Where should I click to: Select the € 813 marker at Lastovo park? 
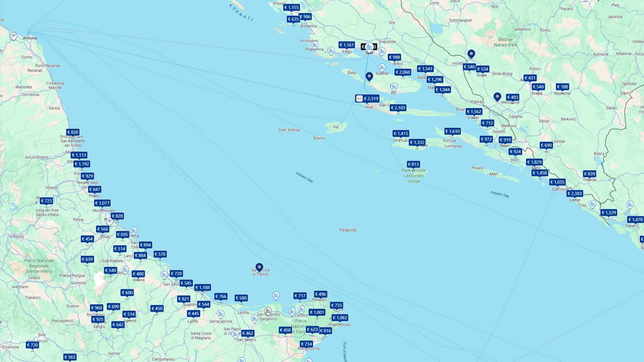[x=414, y=164]
